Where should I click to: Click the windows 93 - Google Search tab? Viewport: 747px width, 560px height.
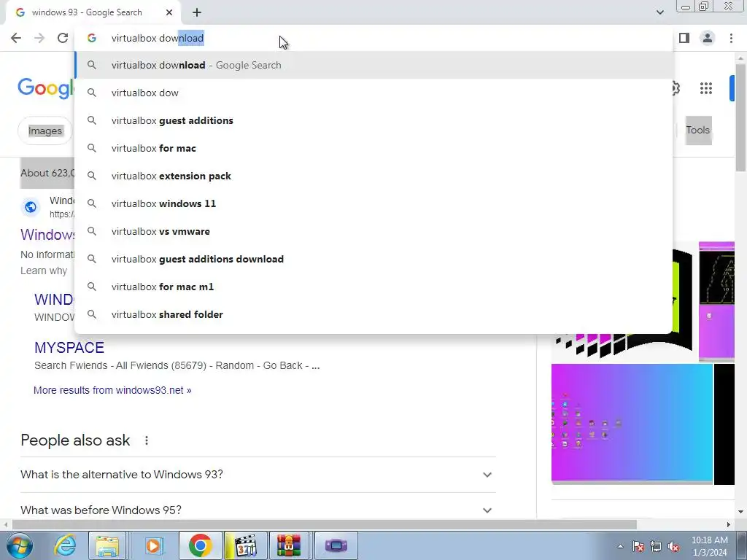click(93, 12)
